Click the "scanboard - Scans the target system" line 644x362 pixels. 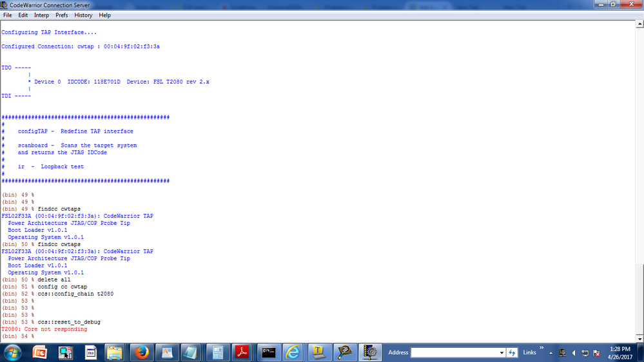coord(77,146)
